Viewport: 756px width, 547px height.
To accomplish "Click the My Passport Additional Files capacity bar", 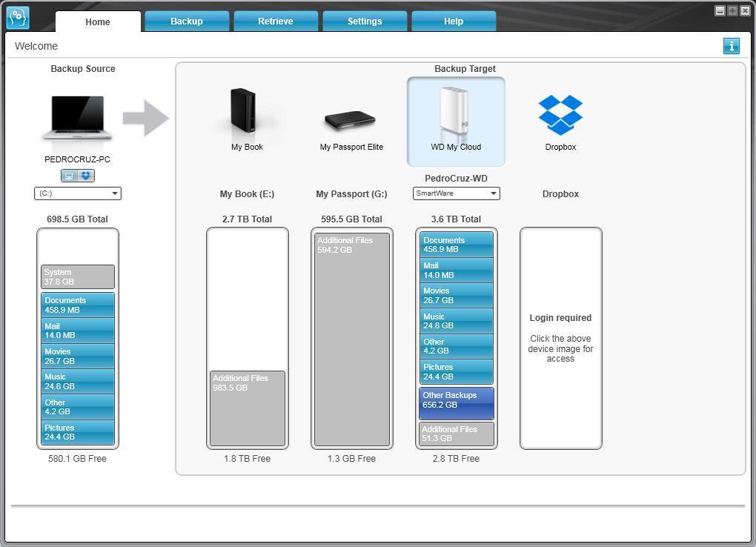I will 352,339.
